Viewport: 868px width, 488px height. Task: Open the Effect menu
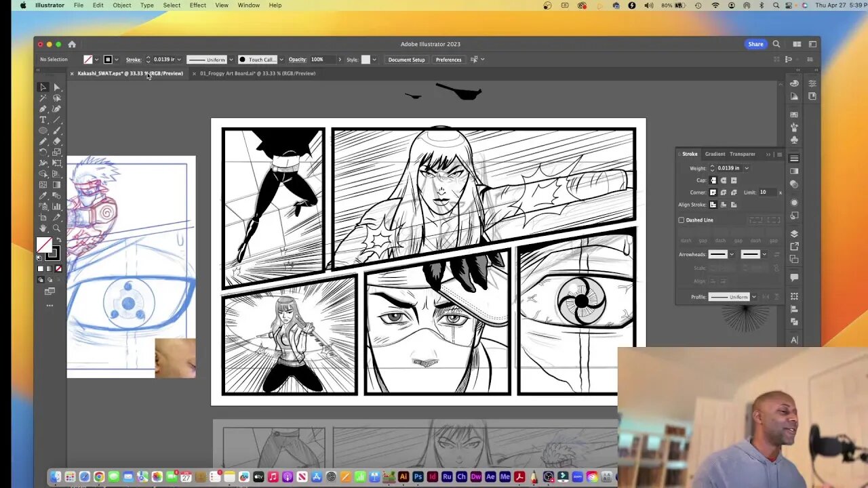(198, 5)
